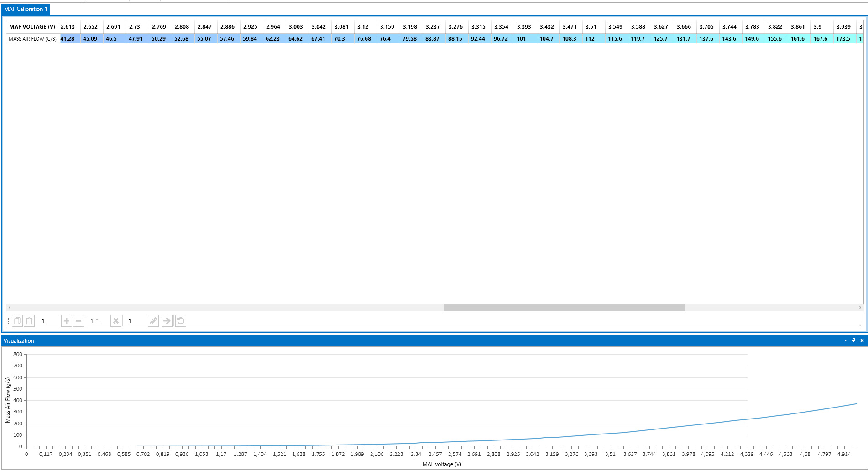Select the cell with value 101

[x=525, y=39]
